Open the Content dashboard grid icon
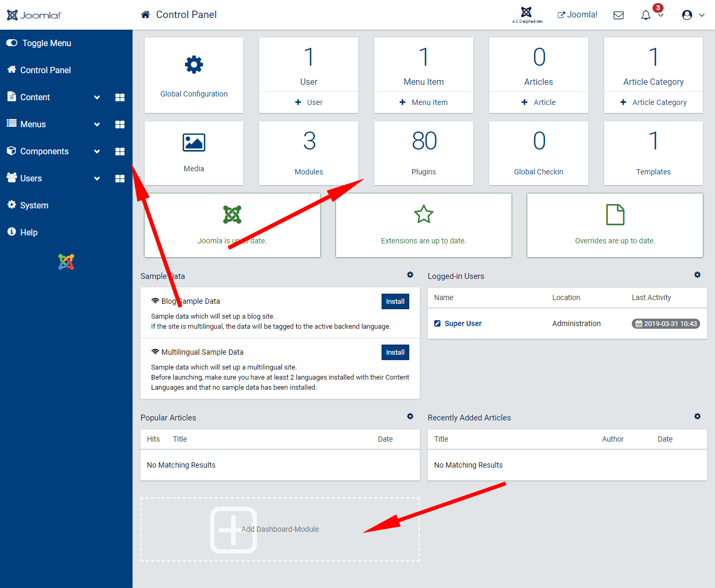This screenshot has height=588, width=715. (120, 97)
